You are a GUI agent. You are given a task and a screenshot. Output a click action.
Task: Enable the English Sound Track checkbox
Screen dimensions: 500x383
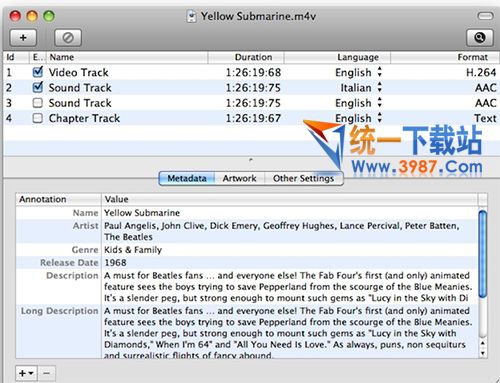coord(38,103)
